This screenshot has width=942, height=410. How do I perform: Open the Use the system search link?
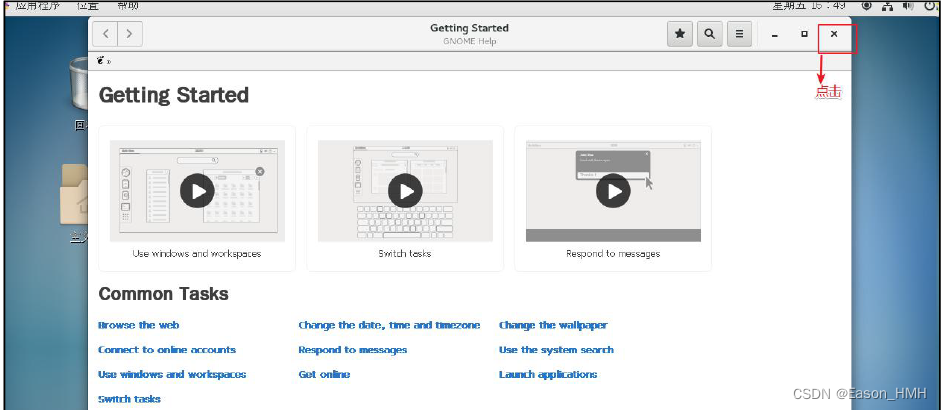(556, 350)
